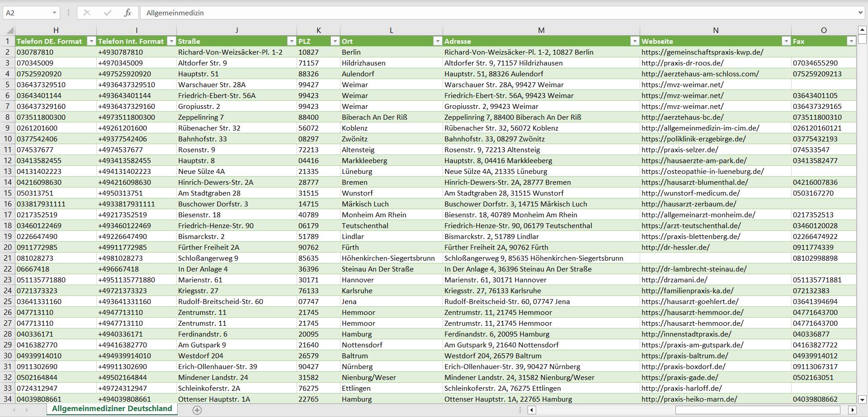This screenshot has height=417, width=868.
Task: Click vertical scrollbar down arrow
Action: tap(862, 399)
